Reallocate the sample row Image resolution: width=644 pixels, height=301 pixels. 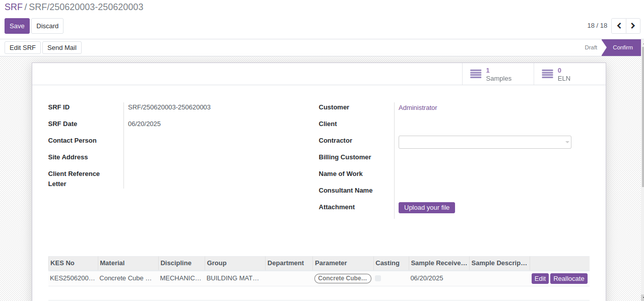569,279
